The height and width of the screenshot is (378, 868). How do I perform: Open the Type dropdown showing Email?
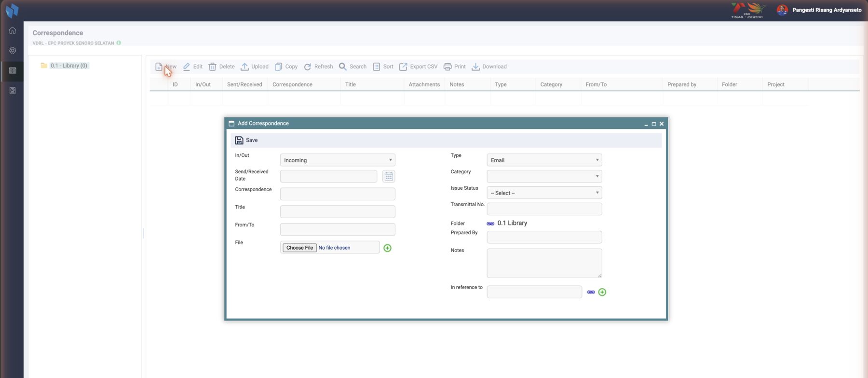pos(544,160)
